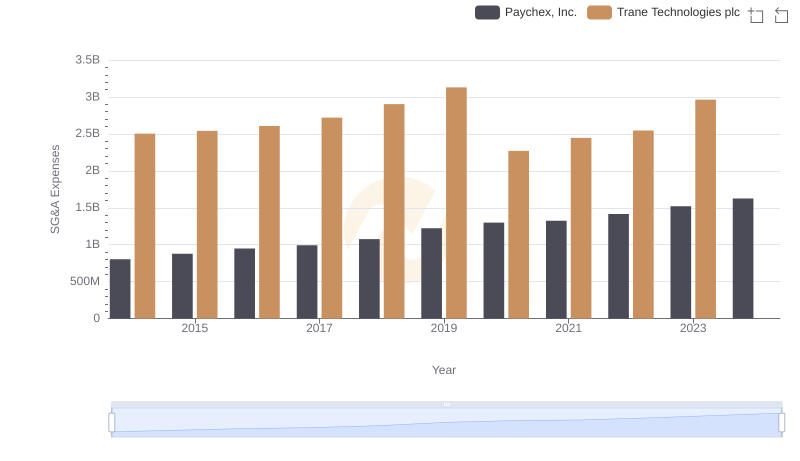This screenshot has height=461, width=800.
Task: Click the y-axis label 2.5B
Action: (x=88, y=134)
